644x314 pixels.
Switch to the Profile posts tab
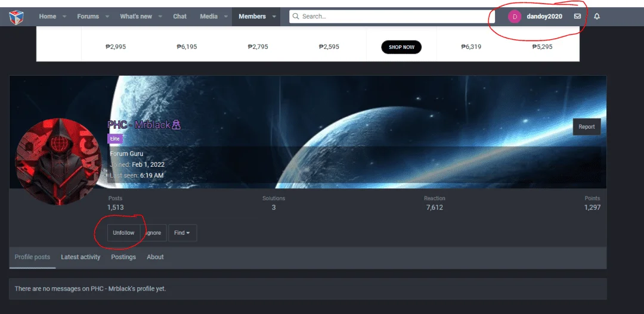pos(32,257)
